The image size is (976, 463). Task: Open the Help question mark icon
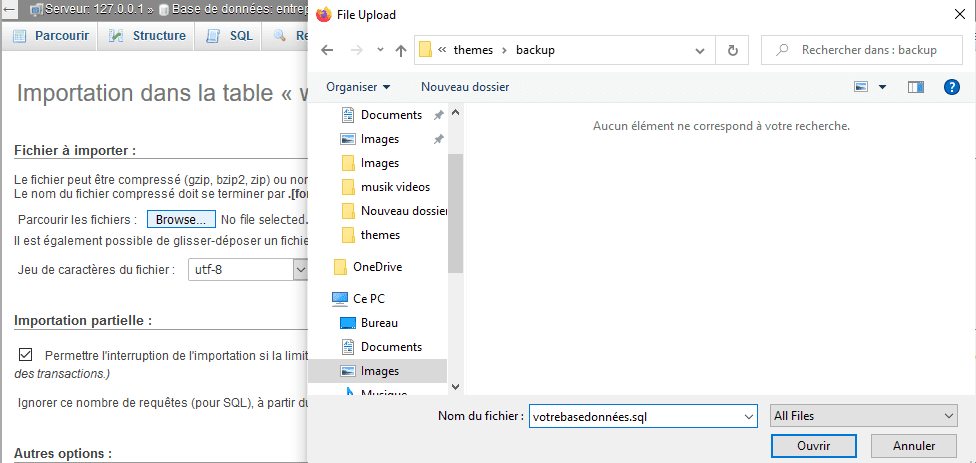click(x=952, y=87)
